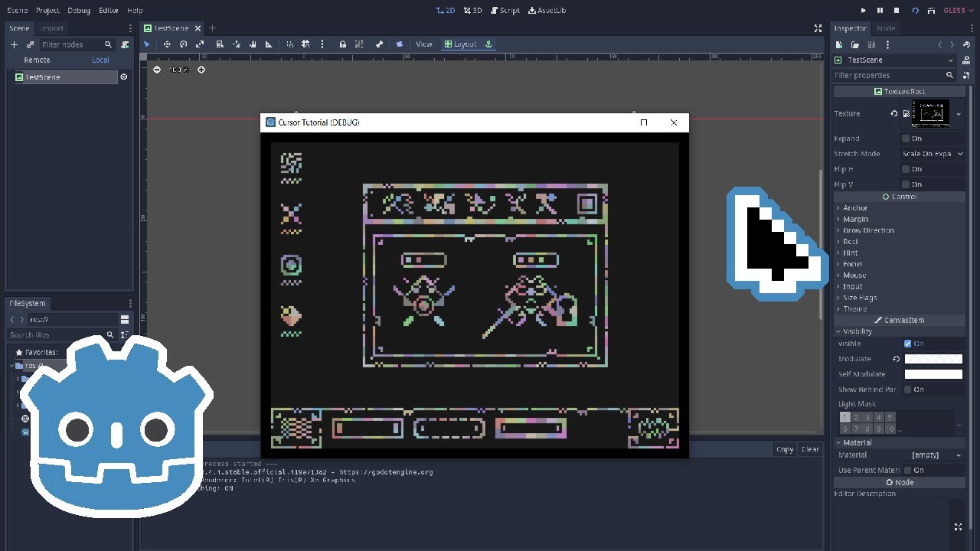Attach script icon beside Filter nodes
This screenshot has width=980, height=551.
pyautogui.click(x=124, y=45)
